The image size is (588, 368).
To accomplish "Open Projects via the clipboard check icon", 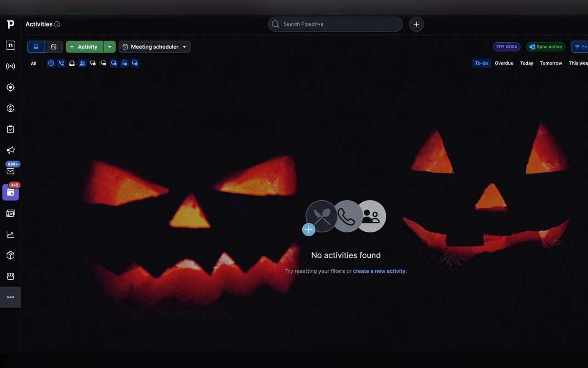I will pyautogui.click(x=11, y=129).
